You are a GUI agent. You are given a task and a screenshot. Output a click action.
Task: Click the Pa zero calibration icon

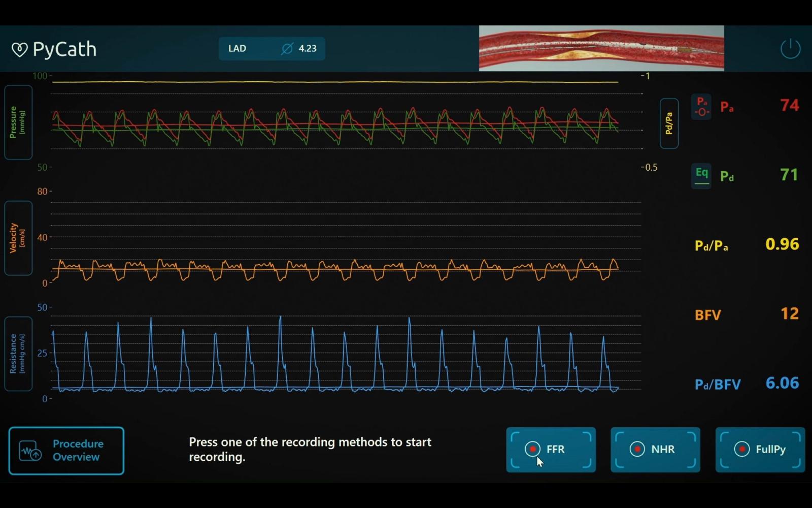[x=701, y=107]
